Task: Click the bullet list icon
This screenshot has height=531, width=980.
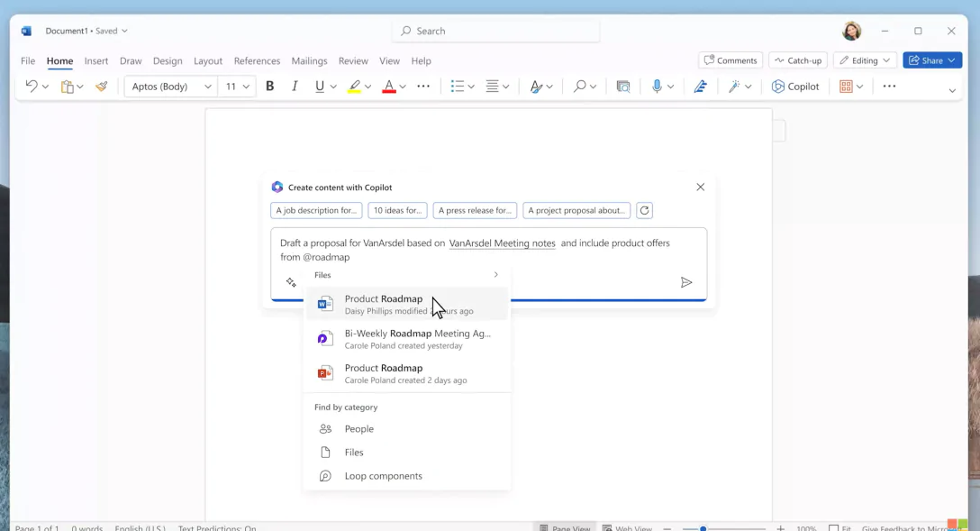Action: pyautogui.click(x=458, y=87)
